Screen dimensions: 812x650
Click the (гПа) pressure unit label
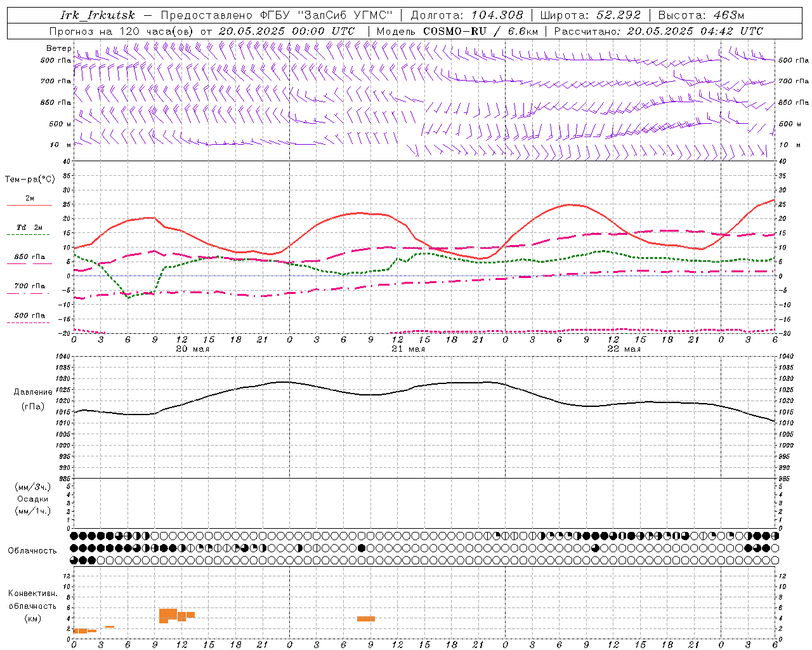tap(33, 407)
